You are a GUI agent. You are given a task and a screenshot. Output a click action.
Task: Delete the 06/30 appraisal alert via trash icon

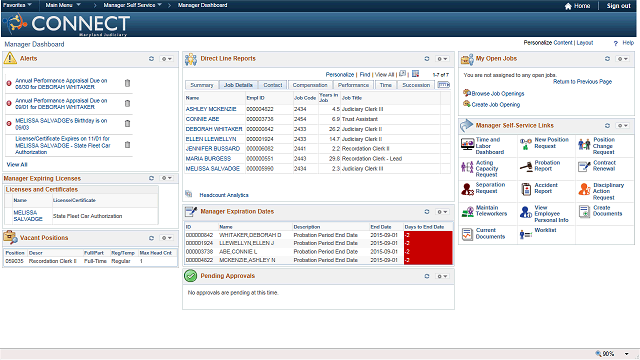pyautogui.click(x=127, y=83)
